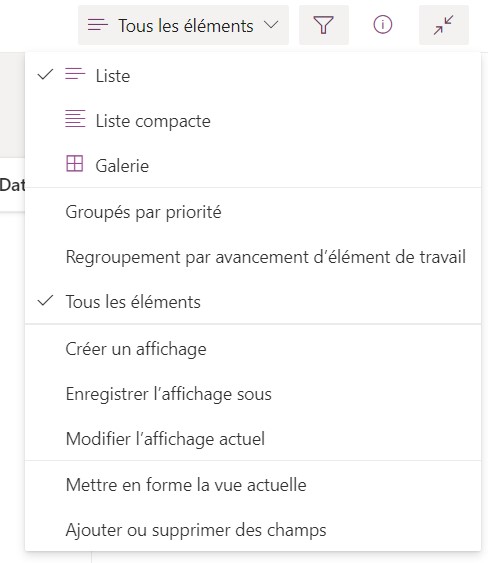Toggle the checked Liste layout option

click(253, 75)
